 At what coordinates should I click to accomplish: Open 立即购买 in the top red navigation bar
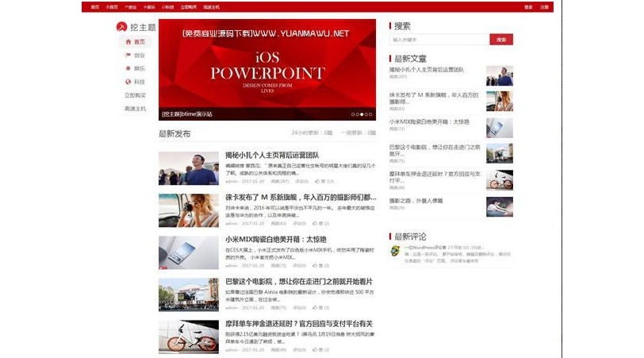click(189, 7)
